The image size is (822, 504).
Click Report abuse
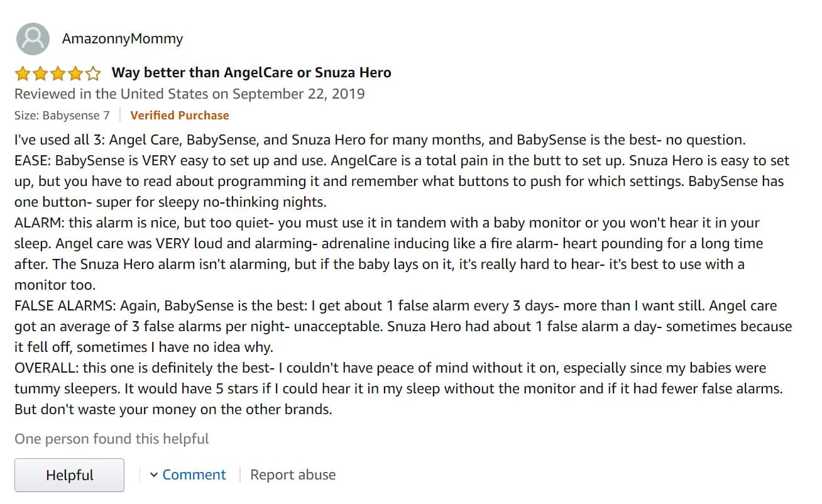[x=293, y=474]
